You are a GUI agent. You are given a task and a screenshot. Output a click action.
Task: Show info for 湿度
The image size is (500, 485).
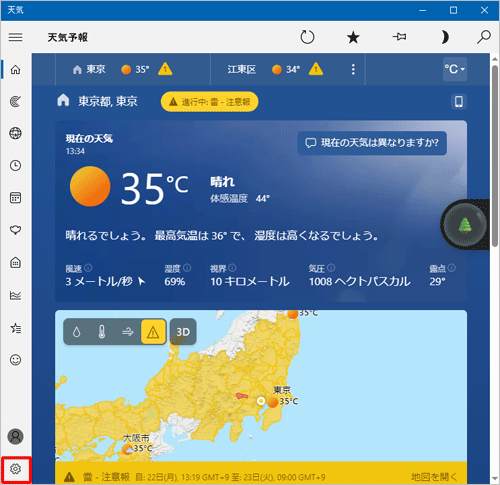coord(187,268)
